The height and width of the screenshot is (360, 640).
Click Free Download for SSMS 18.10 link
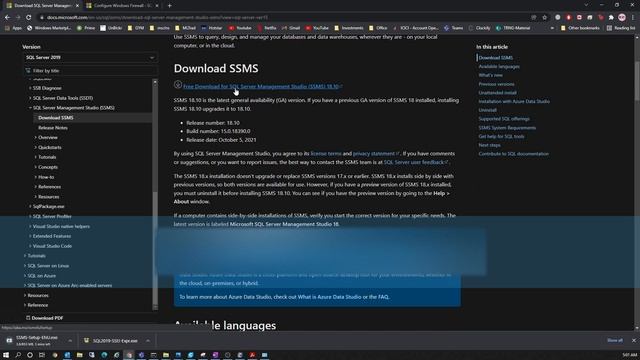pos(261,87)
